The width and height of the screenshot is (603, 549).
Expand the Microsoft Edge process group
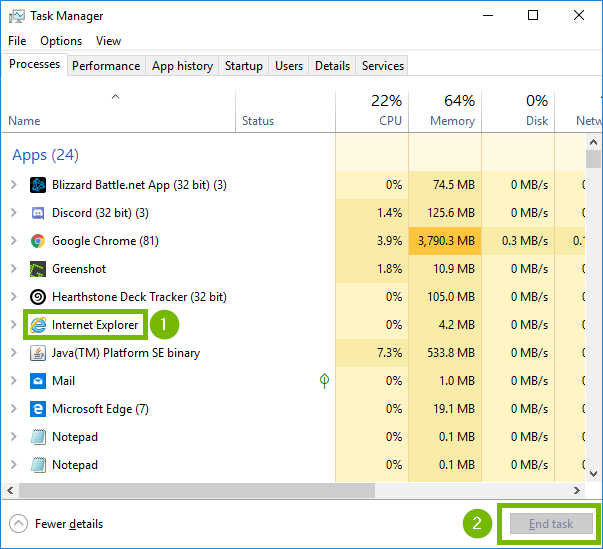tap(14, 409)
